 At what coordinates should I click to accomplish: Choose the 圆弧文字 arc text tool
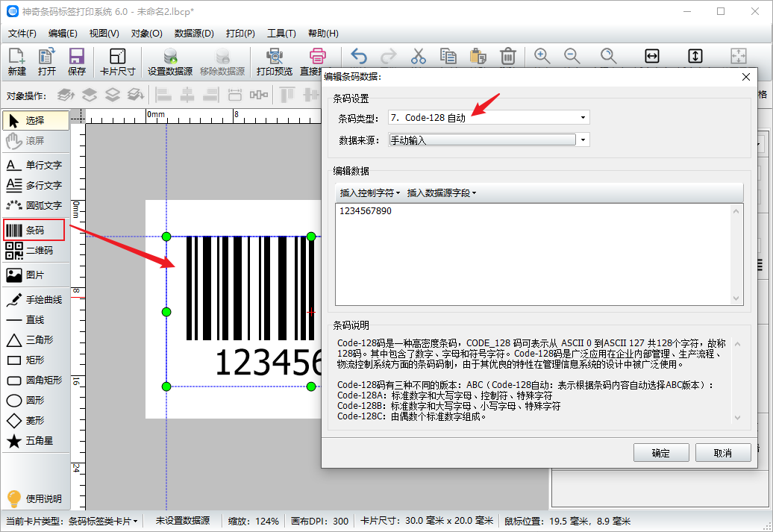[x=36, y=206]
